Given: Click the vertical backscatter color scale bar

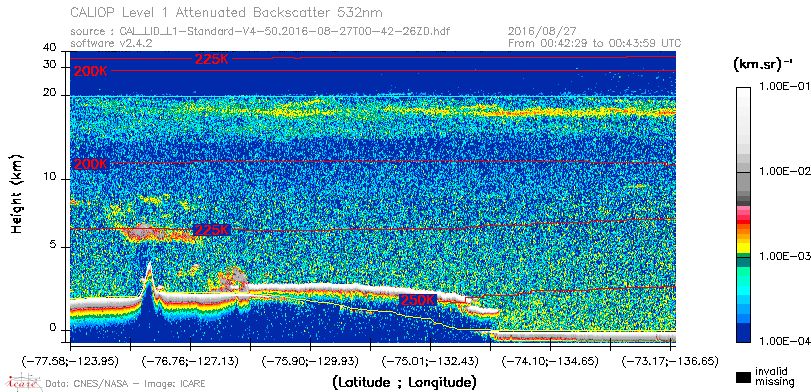Looking at the screenshot, I should (x=744, y=215).
